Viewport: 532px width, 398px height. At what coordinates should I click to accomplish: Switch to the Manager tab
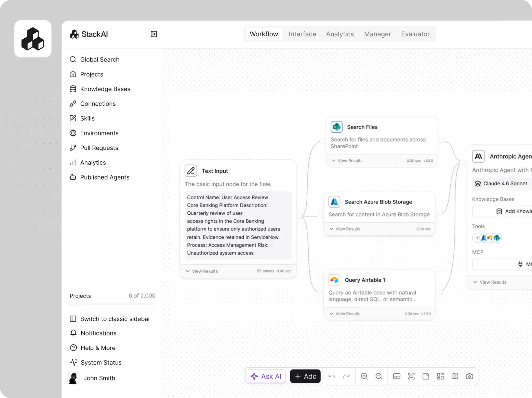[377, 34]
